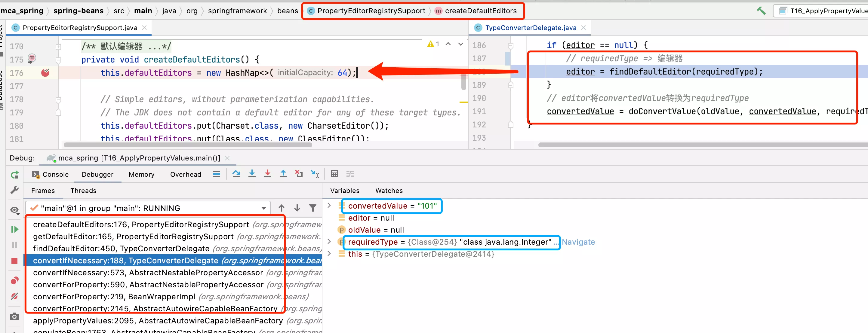This screenshot has height=333, width=868.
Task: Click the Force Step Into icon
Action: 268,174
